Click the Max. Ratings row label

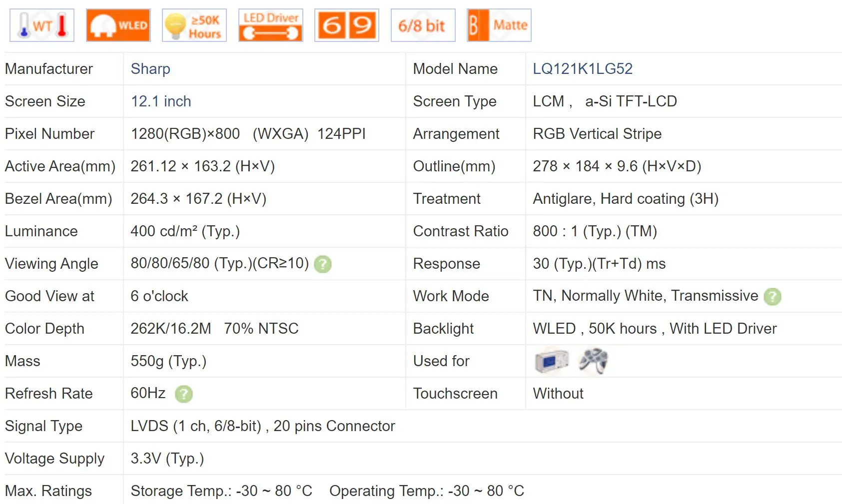click(x=48, y=491)
